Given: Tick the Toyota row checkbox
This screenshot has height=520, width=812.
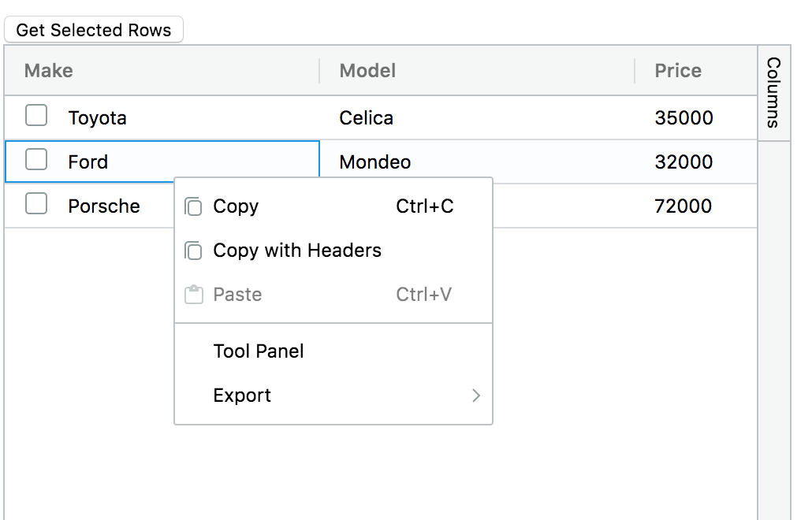Looking at the screenshot, I should pos(36,115).
